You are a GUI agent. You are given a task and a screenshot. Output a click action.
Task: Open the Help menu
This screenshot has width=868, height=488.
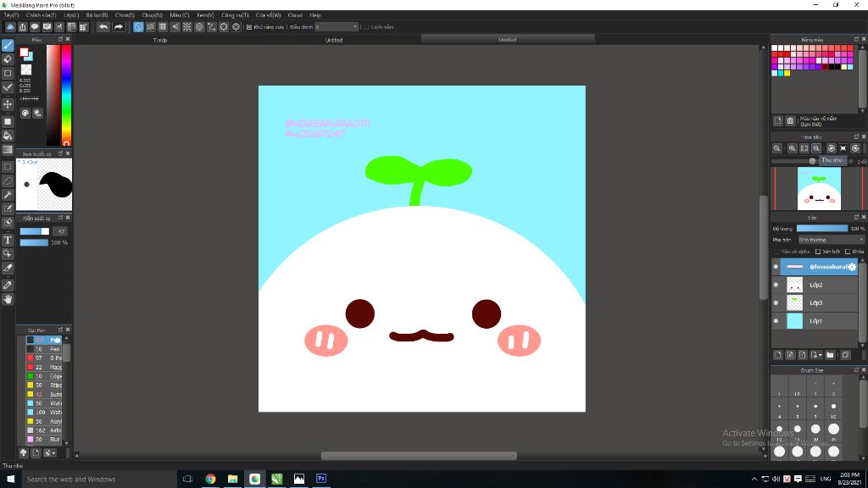click(x=315, y=15)
